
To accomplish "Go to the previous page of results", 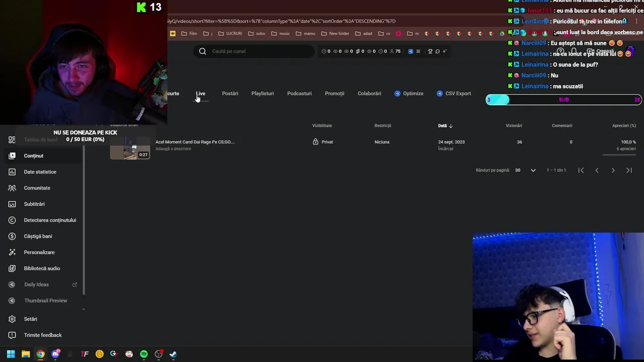I will [597, 170].
